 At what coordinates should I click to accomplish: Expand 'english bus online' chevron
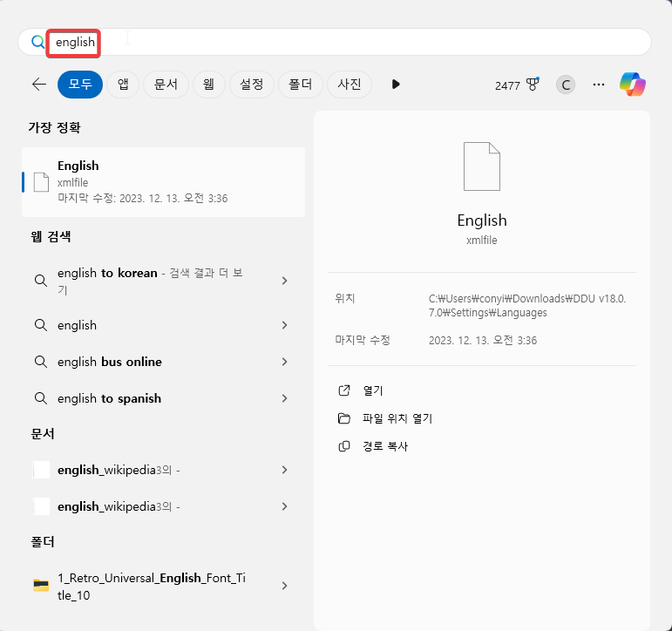coord(284,362)
